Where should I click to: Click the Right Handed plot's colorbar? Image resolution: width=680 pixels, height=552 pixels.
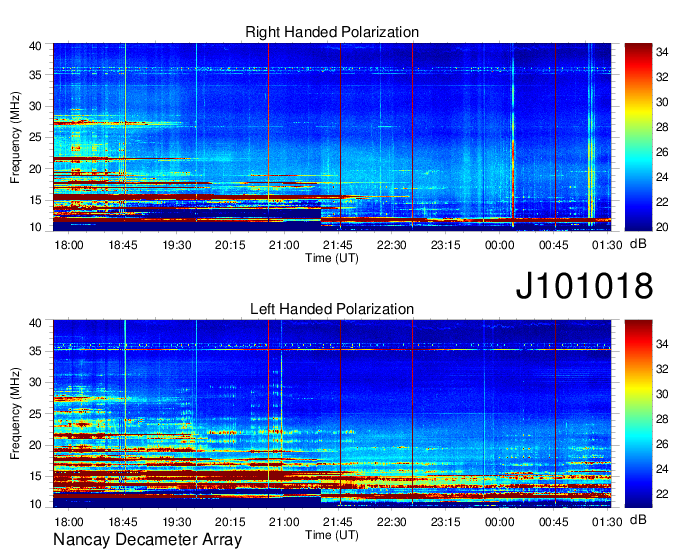click(x=638, y=137)
